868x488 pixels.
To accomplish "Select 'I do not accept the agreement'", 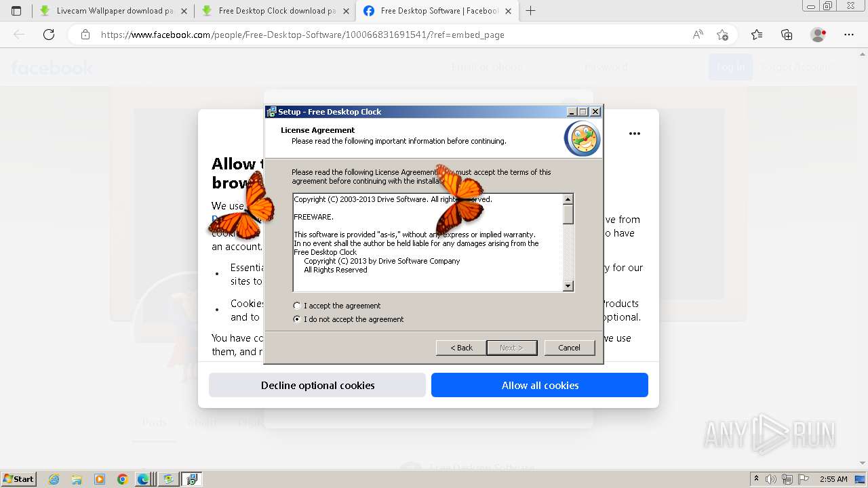I will [349, 319].
